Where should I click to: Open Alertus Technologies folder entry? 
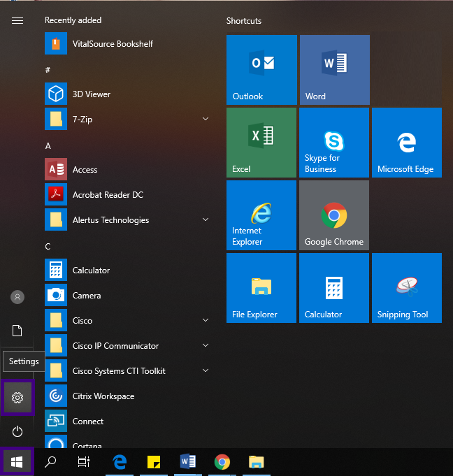[x=127, y=219]
